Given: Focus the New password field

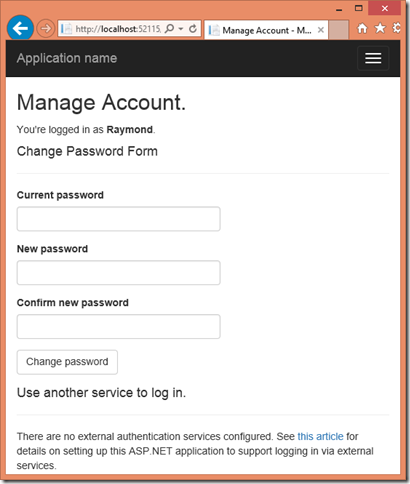Looking at the screenshot, I should pyautogui.click(x=119, y=273).
